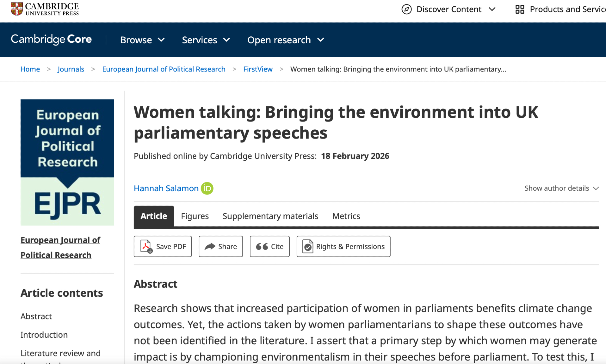Select the Metrics tab

tap(346, 216)
